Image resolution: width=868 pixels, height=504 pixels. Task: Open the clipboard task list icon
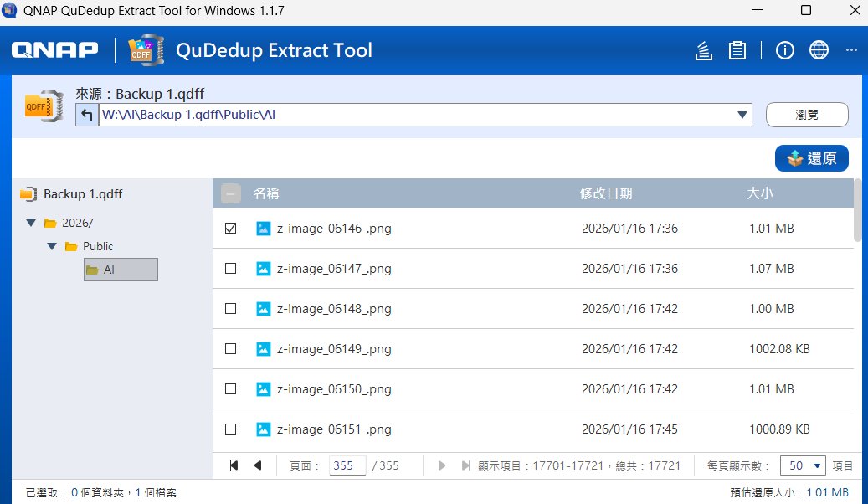[x=737, y=51]
